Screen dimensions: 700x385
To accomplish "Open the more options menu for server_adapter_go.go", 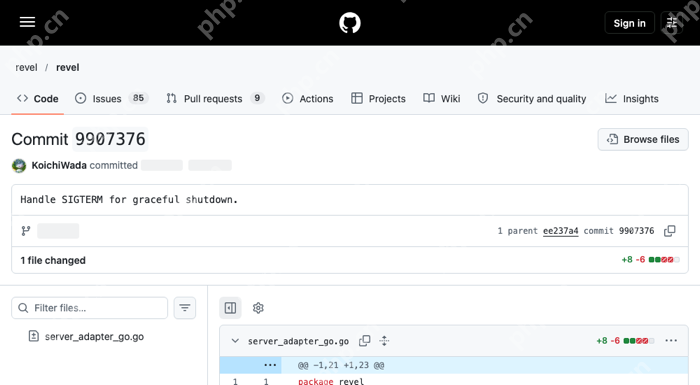I will [x=671, y=340].
